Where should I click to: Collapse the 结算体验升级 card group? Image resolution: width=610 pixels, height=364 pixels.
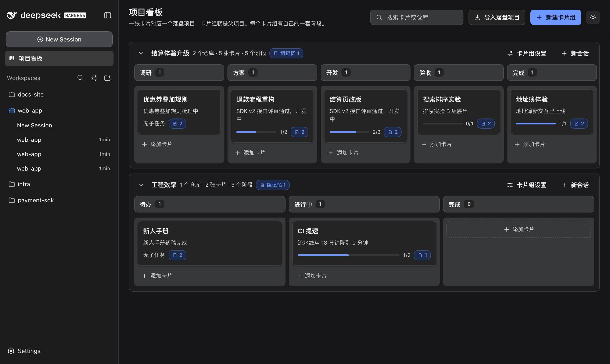click(141, 53)
